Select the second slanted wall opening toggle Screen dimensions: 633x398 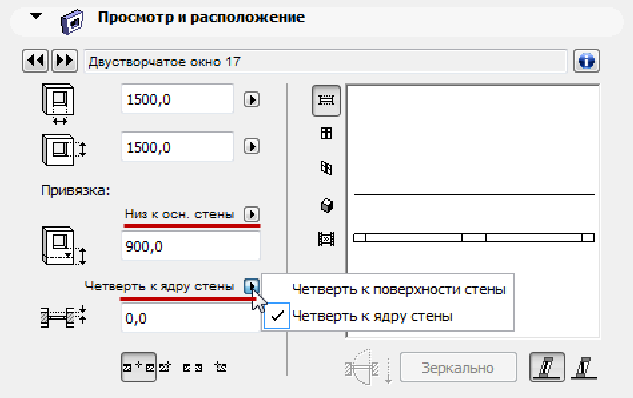click(x=584, y=368)
